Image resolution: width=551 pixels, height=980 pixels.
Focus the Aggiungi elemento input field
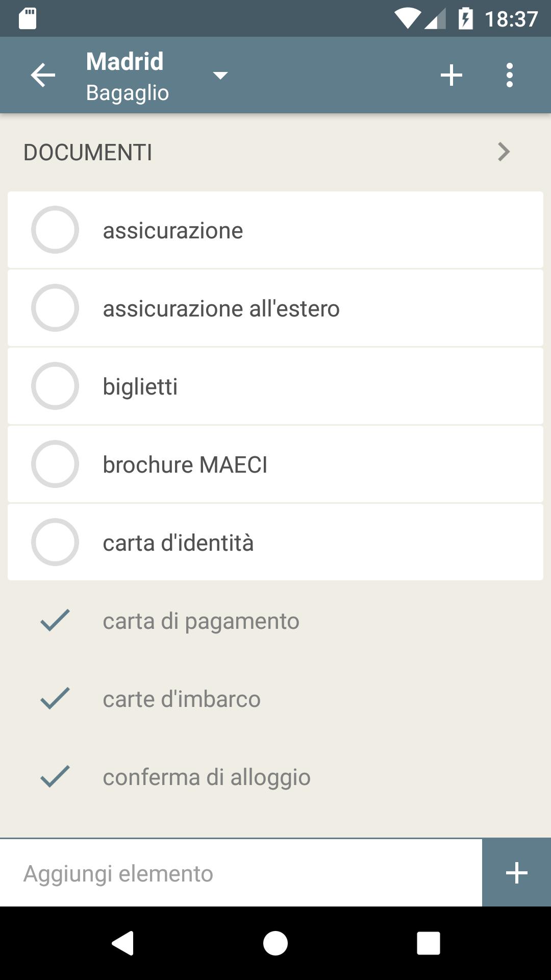click(241, 873)
